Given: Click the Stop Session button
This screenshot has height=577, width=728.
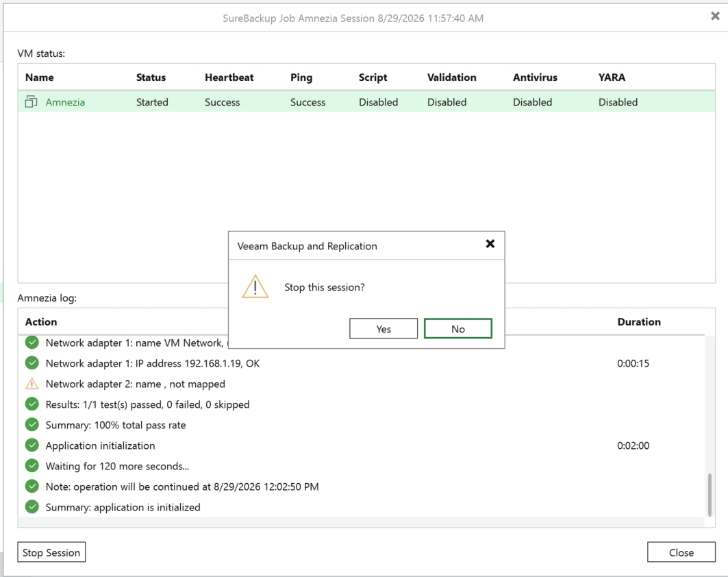Looking at the screenshot, I should pyautogui.click(x=51, y=552).
